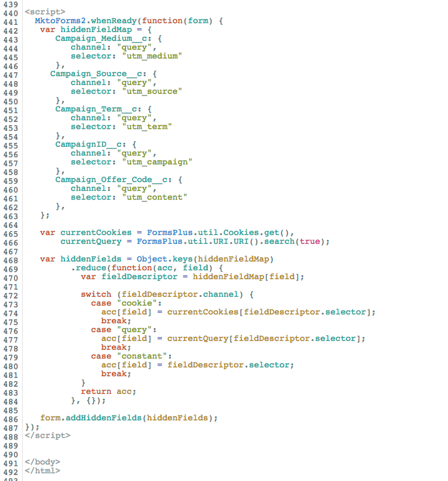Click 'Campaign_Source__c' key
Viewport: 448px width, 481px height.
(x=96, y=74)
